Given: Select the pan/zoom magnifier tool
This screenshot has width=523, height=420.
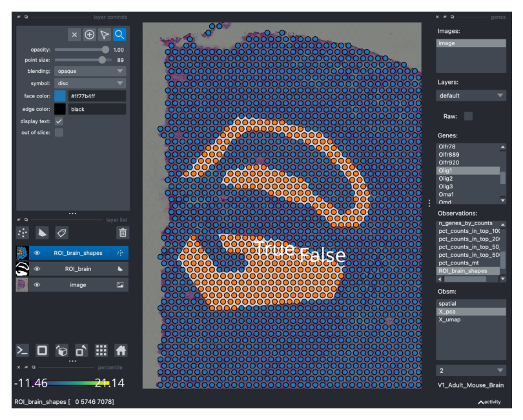Looking at the screenshot, I should point(119,35).
